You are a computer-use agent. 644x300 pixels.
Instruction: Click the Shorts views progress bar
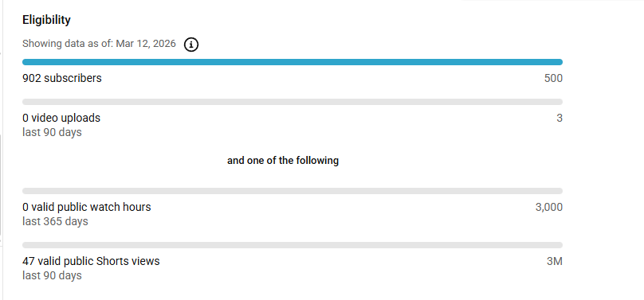tap(293, 245)
